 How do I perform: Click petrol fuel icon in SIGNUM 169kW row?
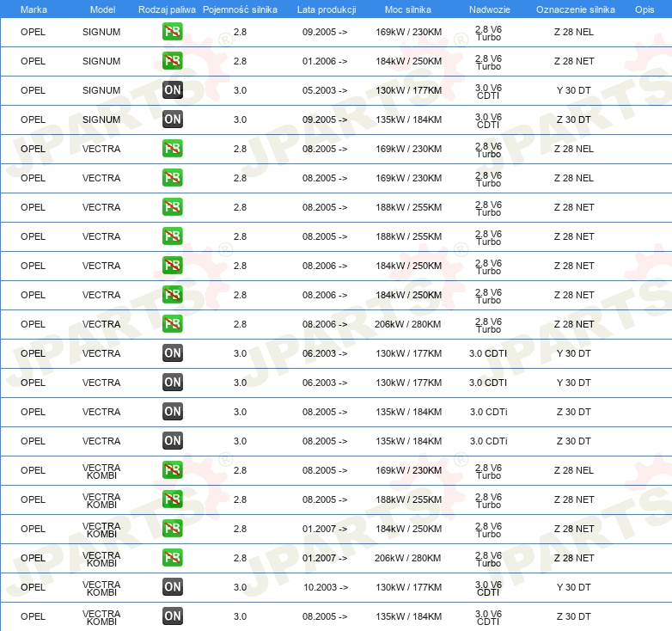[x=172, y=32]
